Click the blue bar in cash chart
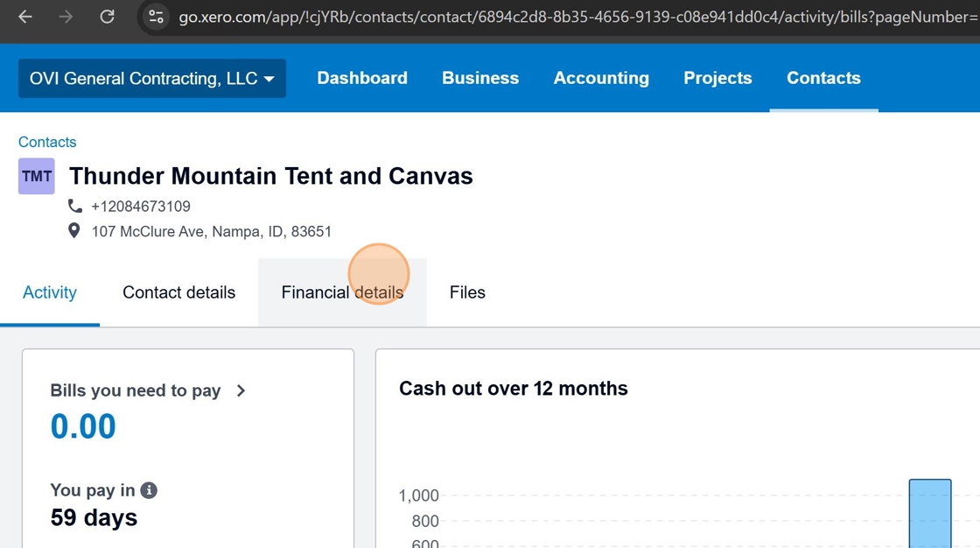Image resolution: width=980 pixels, height=548 pixels. pyautogui.click(x=929, y=513)
